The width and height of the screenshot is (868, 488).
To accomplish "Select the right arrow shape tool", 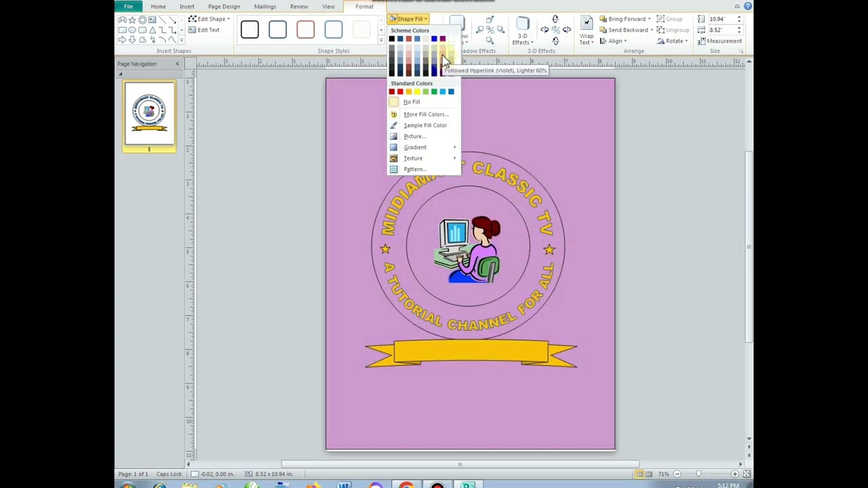I will click(122, 40).
